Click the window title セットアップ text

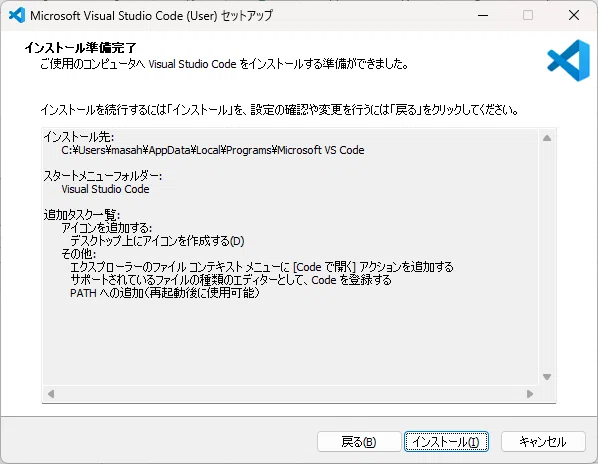pos(247,16)
